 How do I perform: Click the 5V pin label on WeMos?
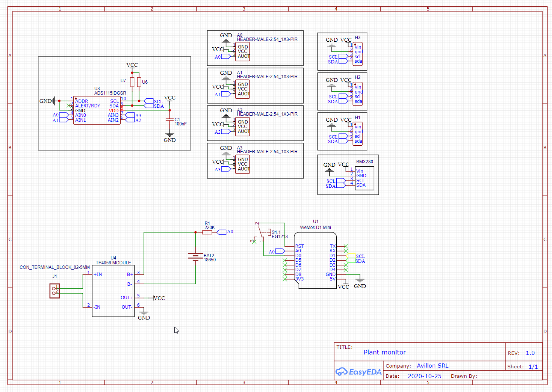tap(333, 279)
